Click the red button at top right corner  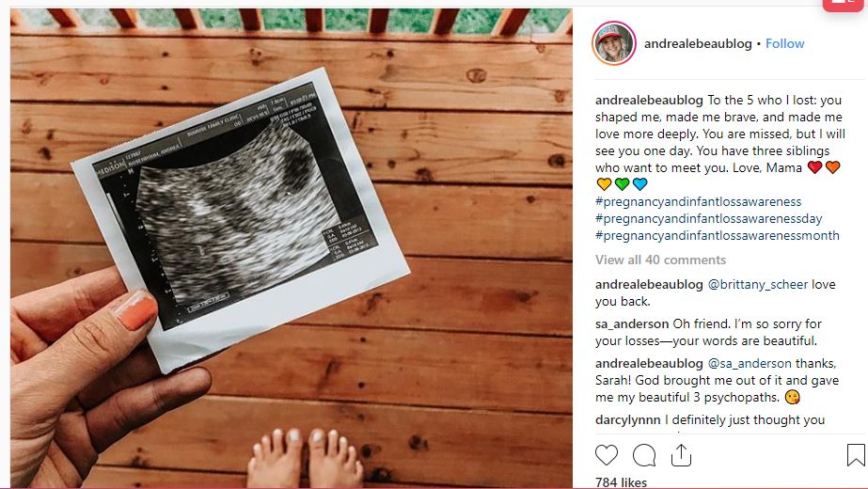[843, 5]
